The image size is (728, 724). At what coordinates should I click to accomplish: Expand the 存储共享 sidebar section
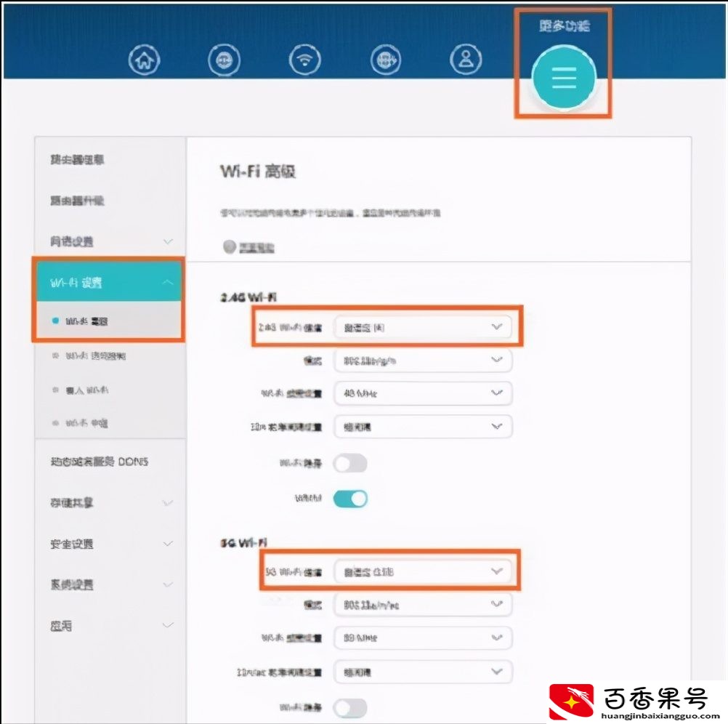pyautogui.click(x=110, y=502)
